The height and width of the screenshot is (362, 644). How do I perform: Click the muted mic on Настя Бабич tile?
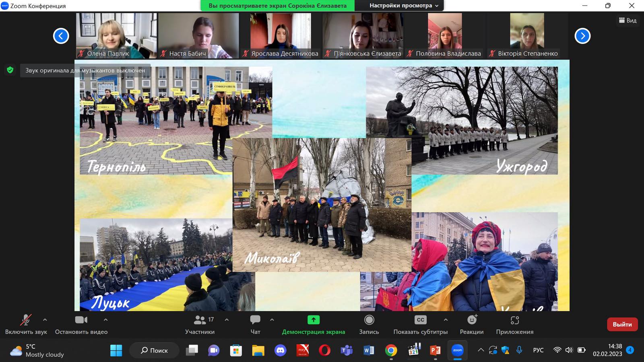[x=163, y=53]
